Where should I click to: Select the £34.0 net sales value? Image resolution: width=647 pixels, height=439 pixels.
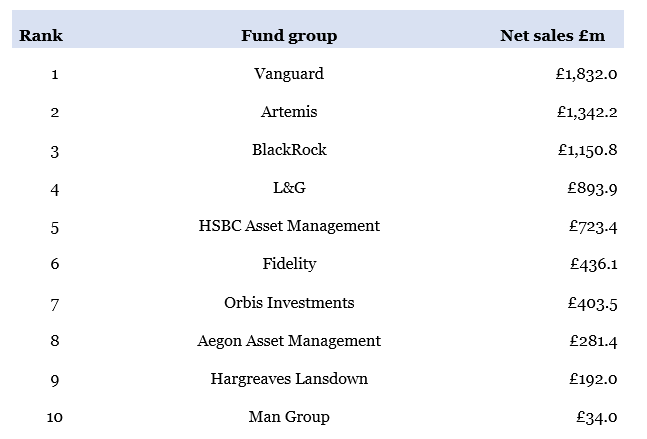(x=597, y=417)
